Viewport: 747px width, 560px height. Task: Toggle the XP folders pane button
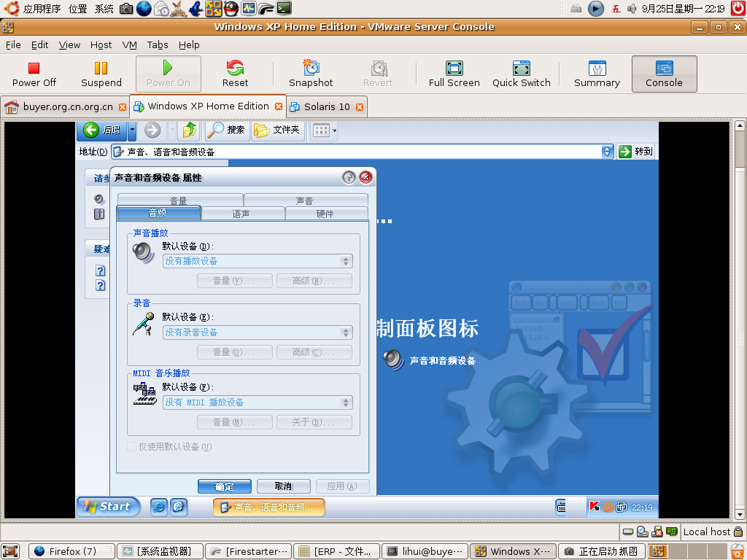[276, 130]
